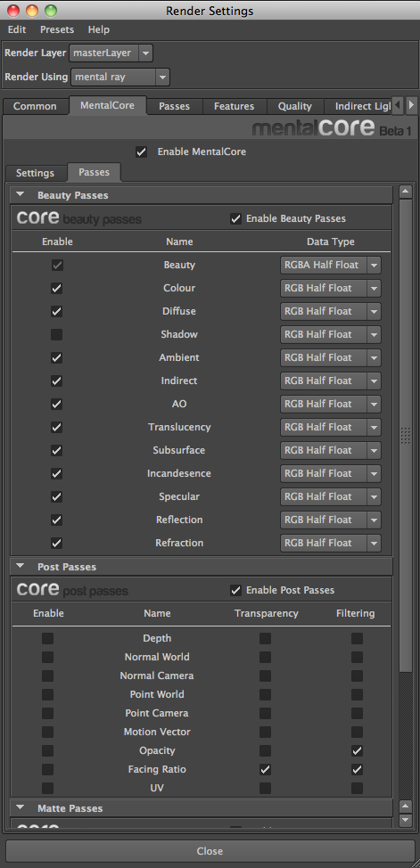Enable Transparency for Depth pass
Image resolution: width=420 pixels, height=868 pixels.
(x=266, y=638)
